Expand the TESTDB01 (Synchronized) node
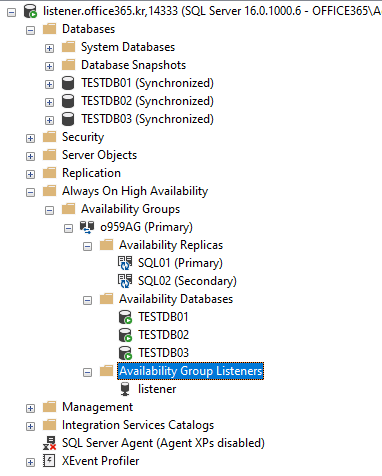 [x=49, y=85]
